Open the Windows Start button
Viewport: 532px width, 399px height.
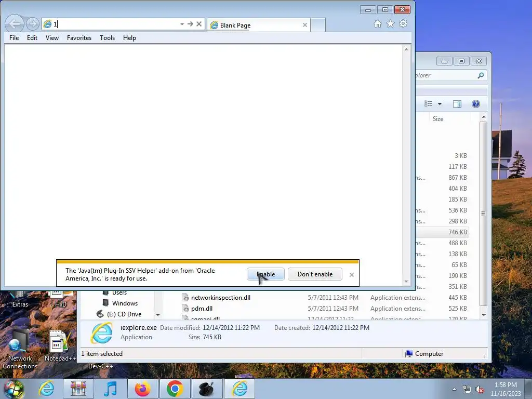tap(14, 389)
